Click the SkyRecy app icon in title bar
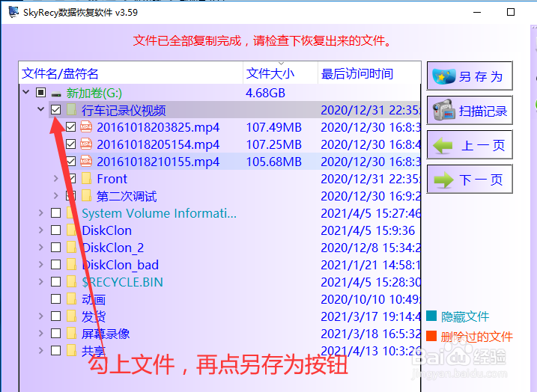This screenshot has height=392, width=537. [x=13, y=12]
